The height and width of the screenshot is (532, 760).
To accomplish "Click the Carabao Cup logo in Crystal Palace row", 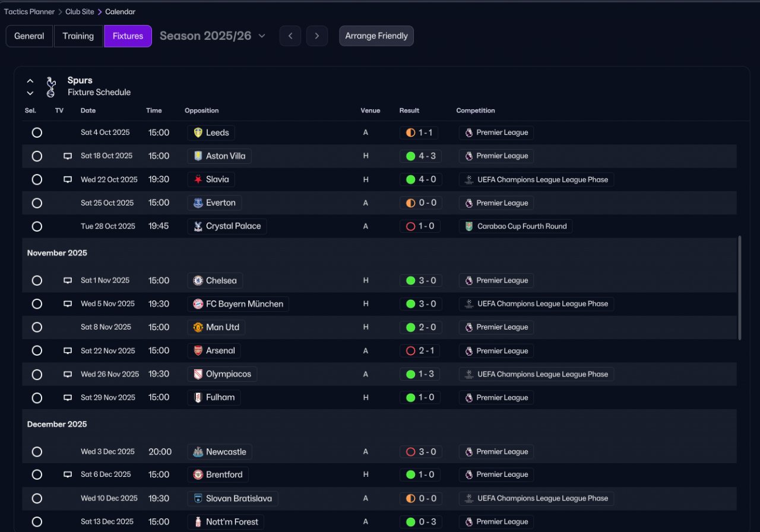I will (x=469, y=226).
